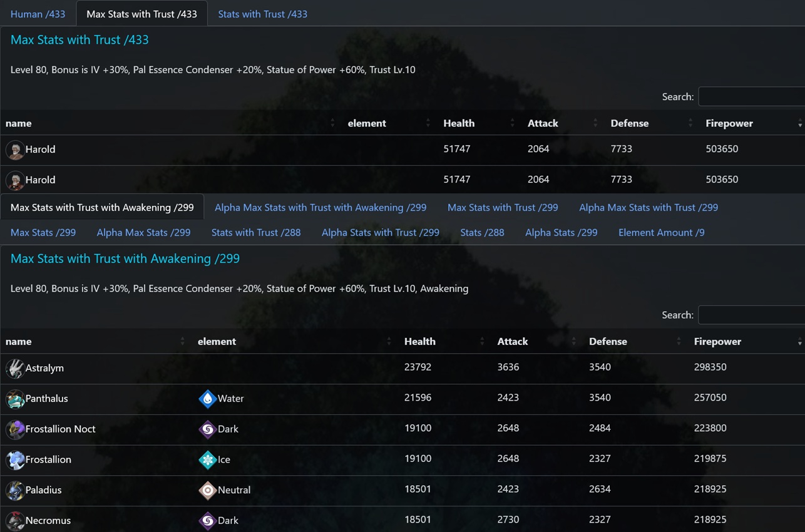Click Panthalus's Health value 21596
This screenshot has height=532, width=805.
coord(418,398)
